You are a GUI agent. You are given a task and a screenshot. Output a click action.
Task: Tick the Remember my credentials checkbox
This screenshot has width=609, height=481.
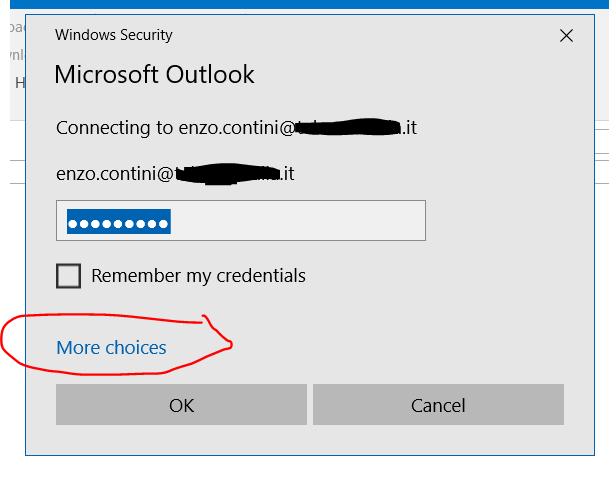pos(68,275)
